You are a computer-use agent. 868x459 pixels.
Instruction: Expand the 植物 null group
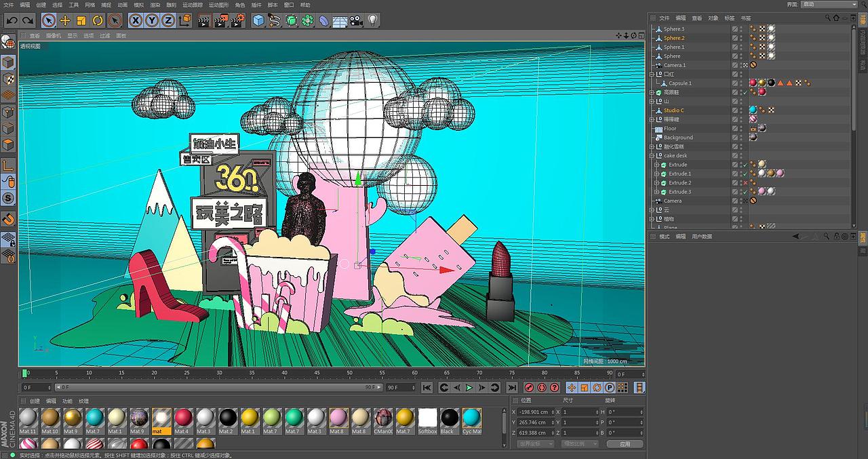652,219
